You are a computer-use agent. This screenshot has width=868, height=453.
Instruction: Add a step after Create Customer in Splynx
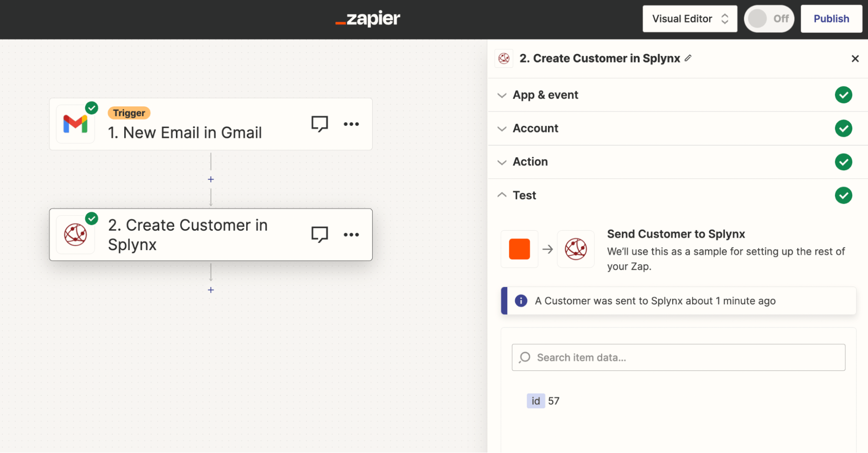(x=211, y=290)
